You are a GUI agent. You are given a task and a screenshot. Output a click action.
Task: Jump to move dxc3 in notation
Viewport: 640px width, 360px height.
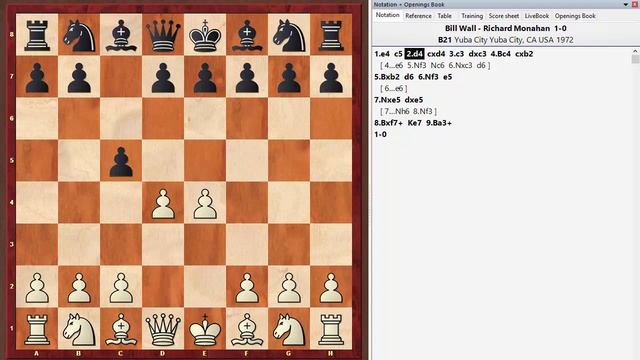[477, 54]
